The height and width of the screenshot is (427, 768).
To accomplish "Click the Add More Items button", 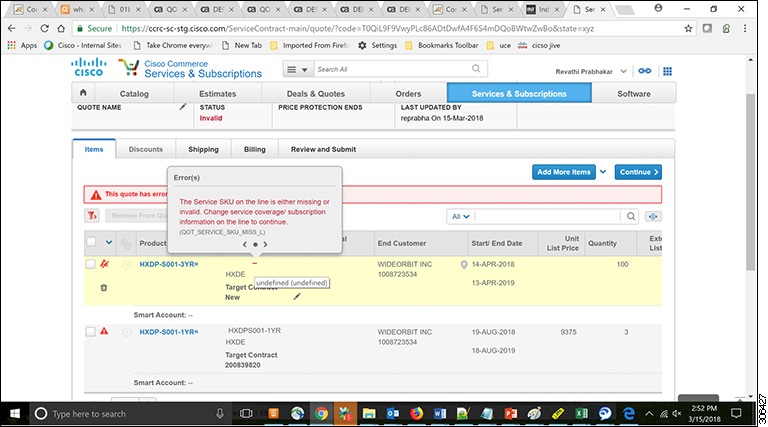I will pyautogui.click(x=564, y=172).
